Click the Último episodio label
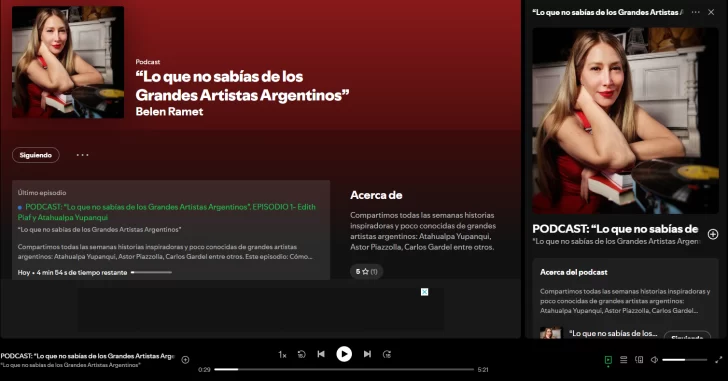The height and width of the screenshot is (381, 728). [x=42, y=193]
